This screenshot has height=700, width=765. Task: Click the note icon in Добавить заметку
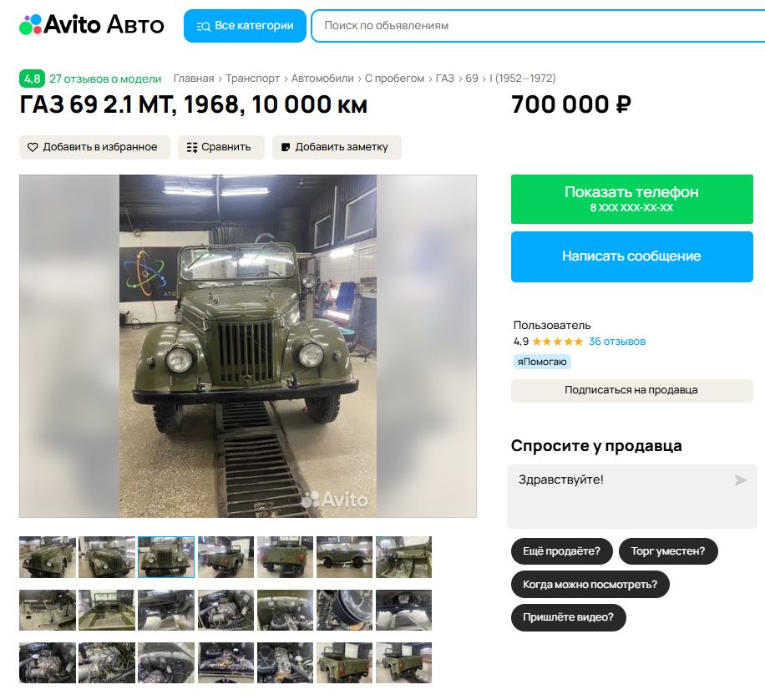click(286, 147)
